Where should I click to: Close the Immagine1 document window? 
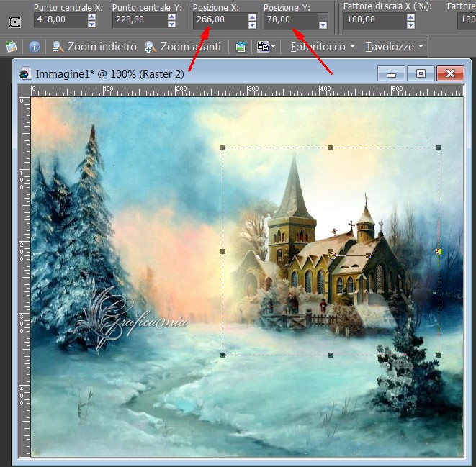point(451,73)
